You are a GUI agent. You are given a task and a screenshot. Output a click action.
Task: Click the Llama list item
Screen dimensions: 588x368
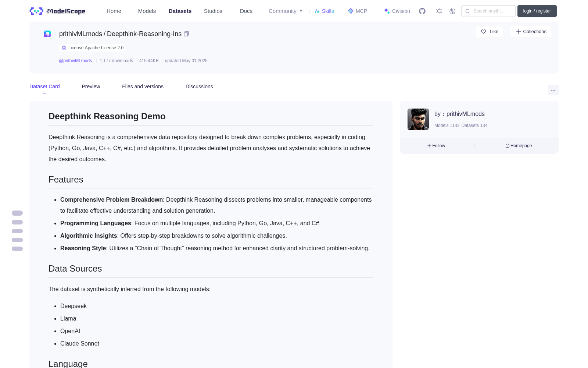pyautogui.click(x=68, y=318)
